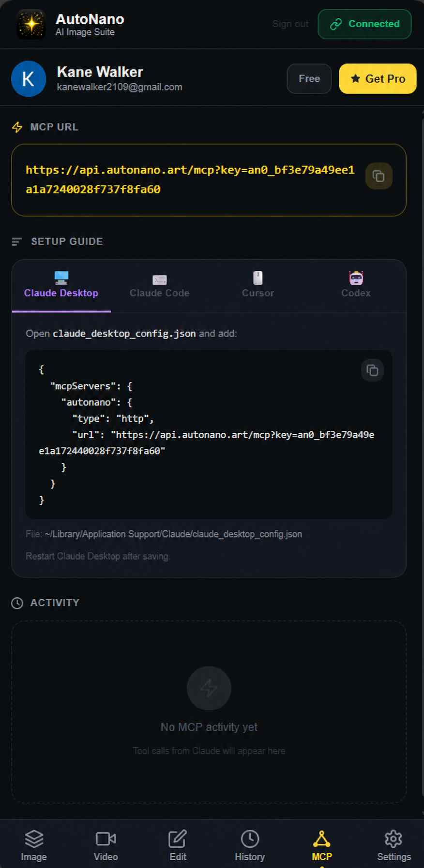Click the No MCP activity yet text
424x868 pixels.
209,727
